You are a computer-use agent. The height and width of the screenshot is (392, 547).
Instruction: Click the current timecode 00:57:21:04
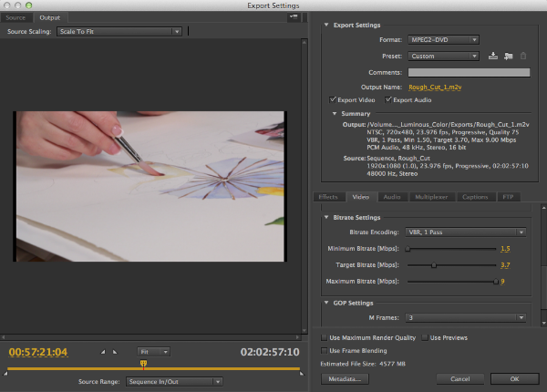click(38, 352)
